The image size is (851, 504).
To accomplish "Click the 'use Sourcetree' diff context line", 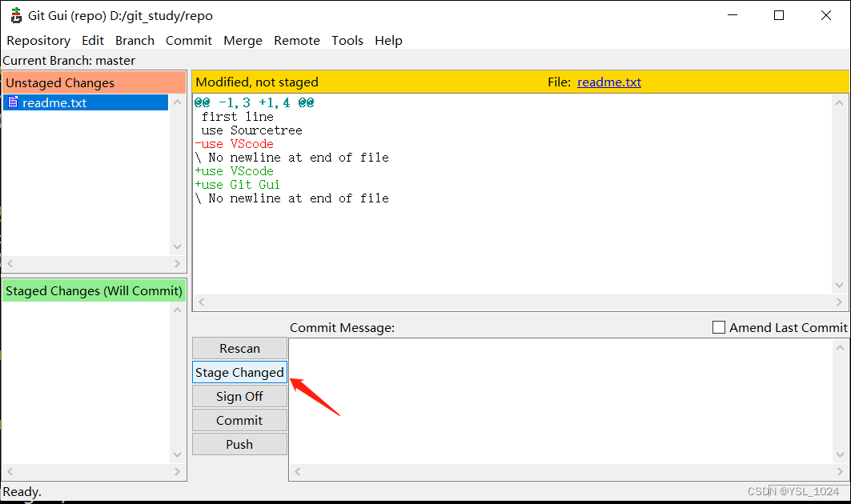I will (x=251, y=130).
